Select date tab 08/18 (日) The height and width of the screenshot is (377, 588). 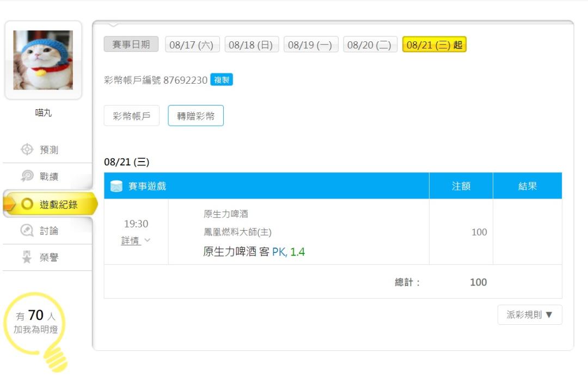[x=251, y=45]
